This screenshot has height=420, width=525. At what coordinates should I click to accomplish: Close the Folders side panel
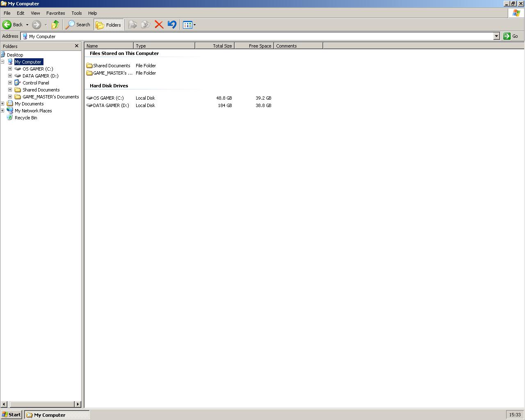(76, 46)
